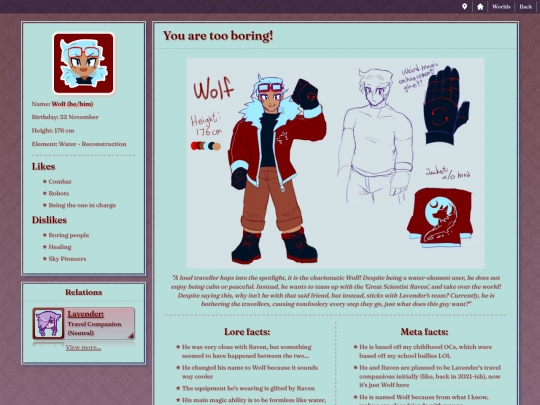Click 'Element: Water - Reconstruction' text
Viewport: 540px width, 405px height.
pos(79,144)
